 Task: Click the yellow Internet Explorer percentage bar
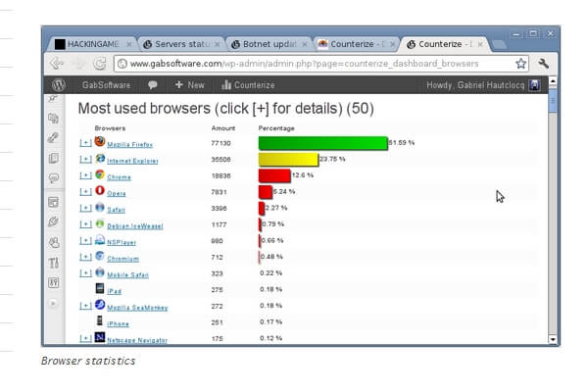tap(288, 160)
